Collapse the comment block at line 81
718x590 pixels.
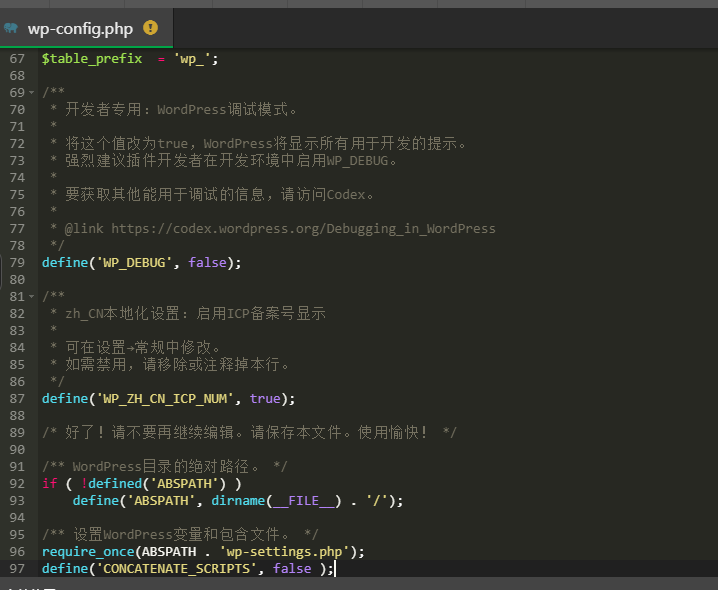[x=32, y=297]
